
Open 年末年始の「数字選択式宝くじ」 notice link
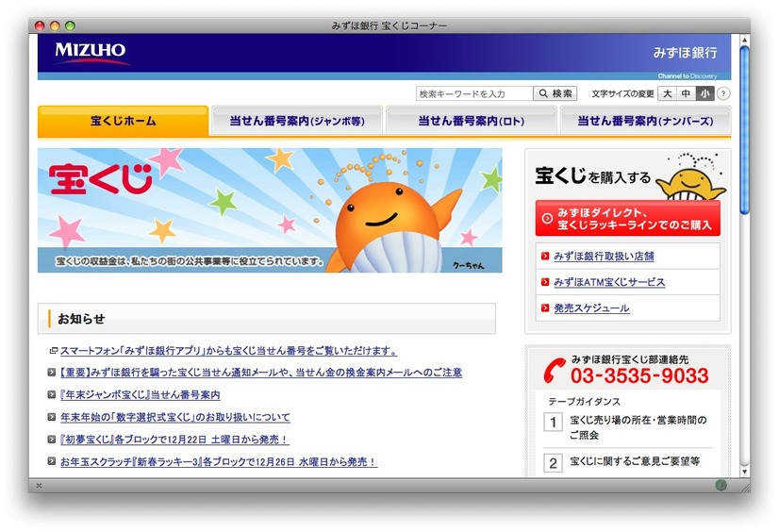click(174, 417)
